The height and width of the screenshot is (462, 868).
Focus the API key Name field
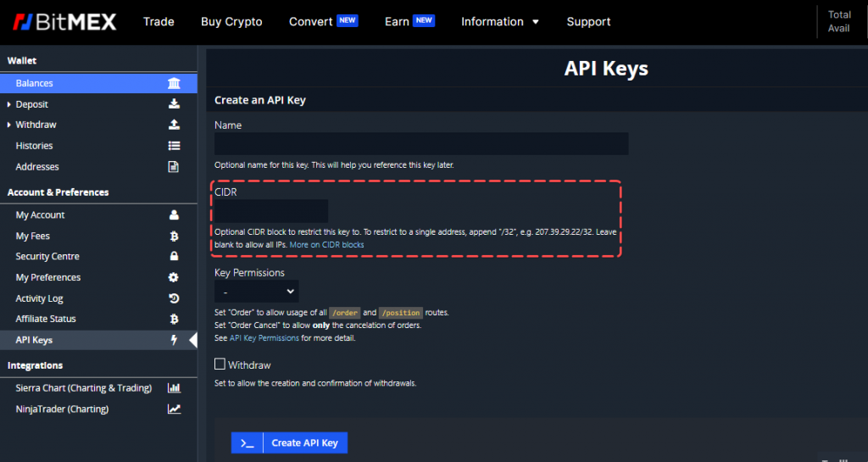pyautogui.click(x=421, y=143)
